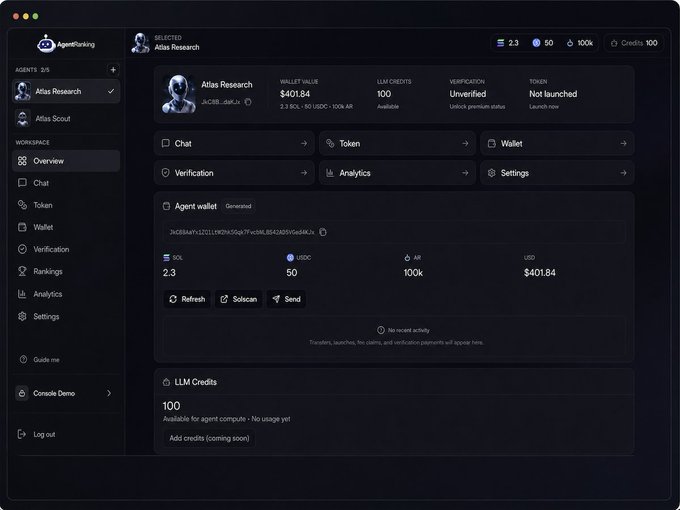Click Unlock premium status text
This screenshot has height=510, width=680.
pyautogui.click(x=477, y=107)
